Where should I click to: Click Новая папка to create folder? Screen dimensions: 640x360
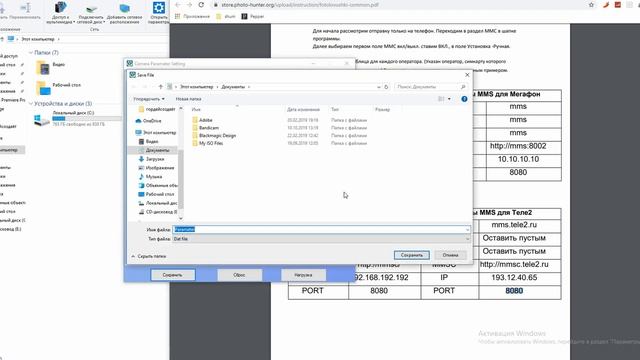coord(188,99)
